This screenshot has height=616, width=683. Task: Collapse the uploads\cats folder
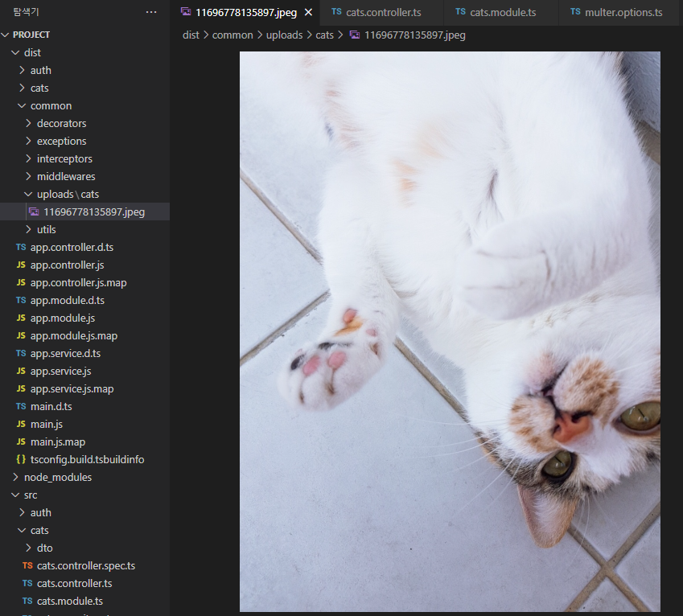tap(28, 194)
